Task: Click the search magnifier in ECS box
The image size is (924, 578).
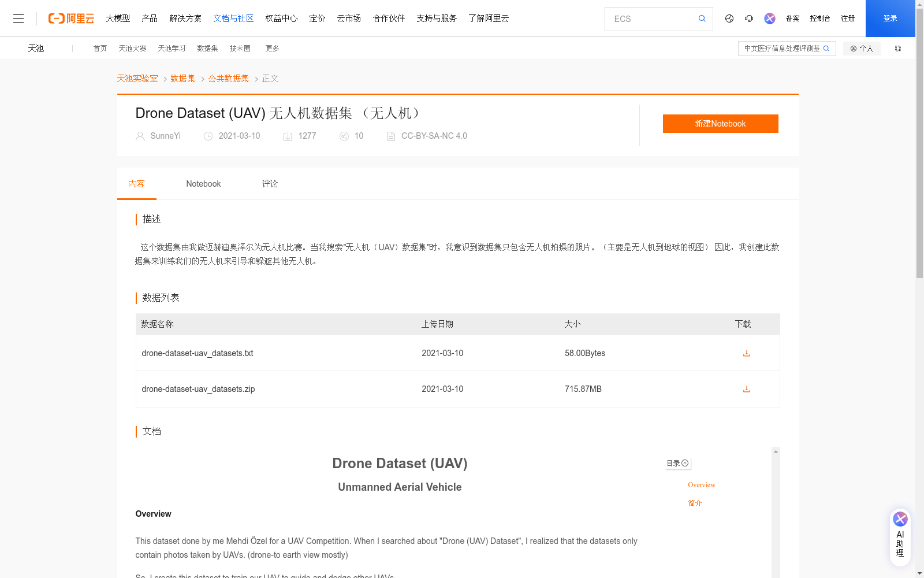Action: 702,18
